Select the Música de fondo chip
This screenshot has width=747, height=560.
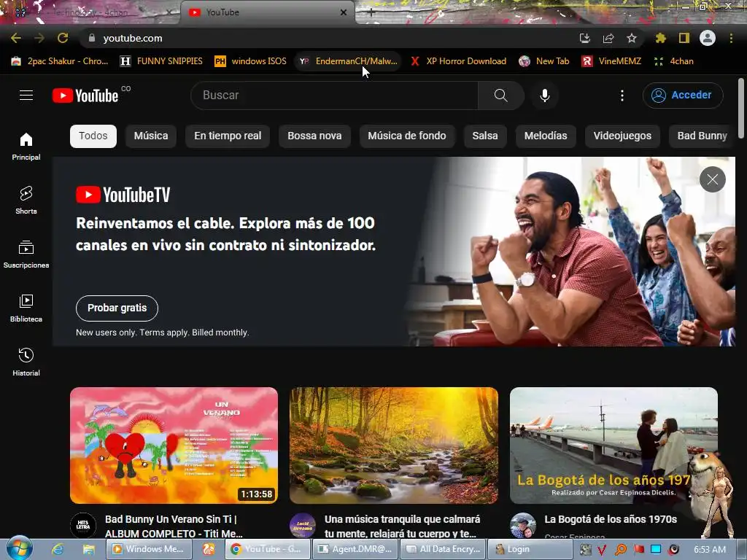(407, 136)
